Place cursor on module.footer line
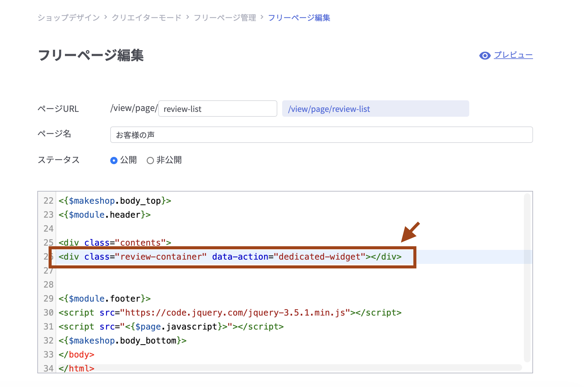This screenshot has width=588, height=387. 104,299
